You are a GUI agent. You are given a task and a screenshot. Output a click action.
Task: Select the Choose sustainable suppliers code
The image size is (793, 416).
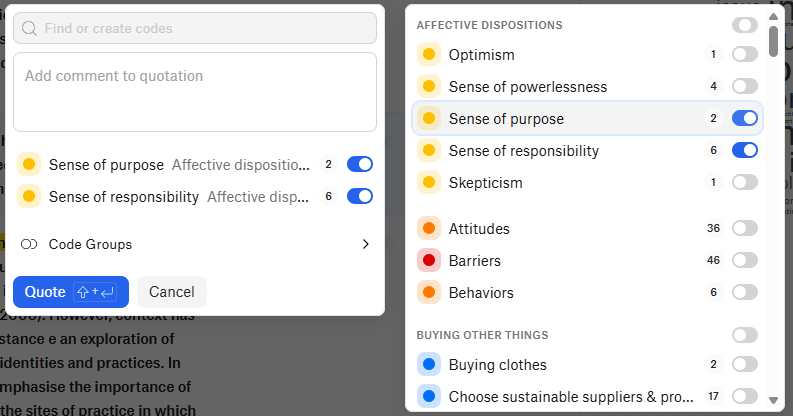tap(570, 397)
